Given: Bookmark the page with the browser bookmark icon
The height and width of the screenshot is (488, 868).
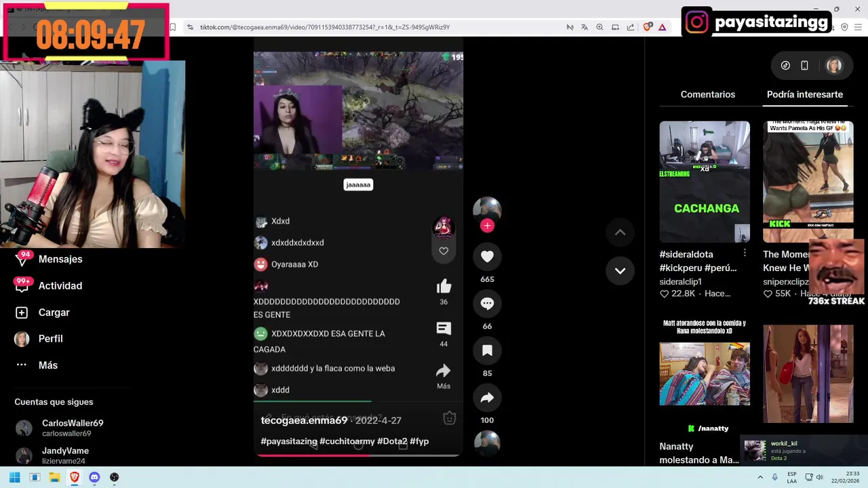Looking at the screenshot, I should pyautogui.click(x=173, y=27).
